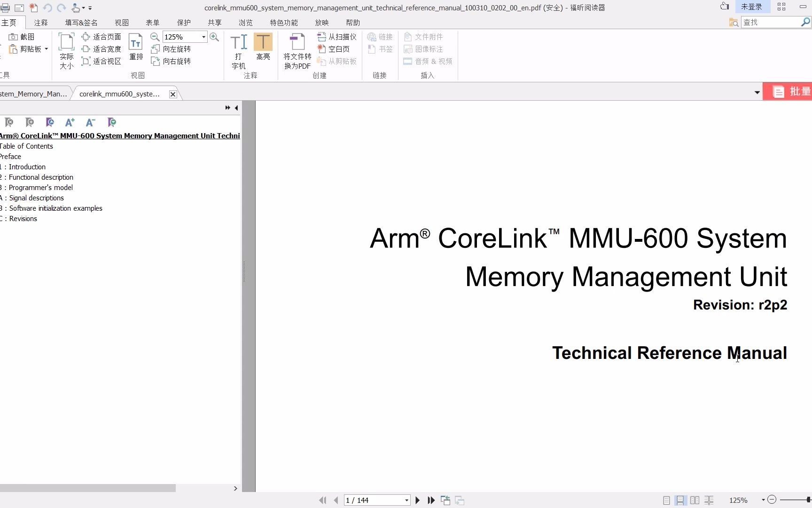The image size is (812, 508).
Task: Expand the bookmark panel with double arrow
Action: click(228, 108)
